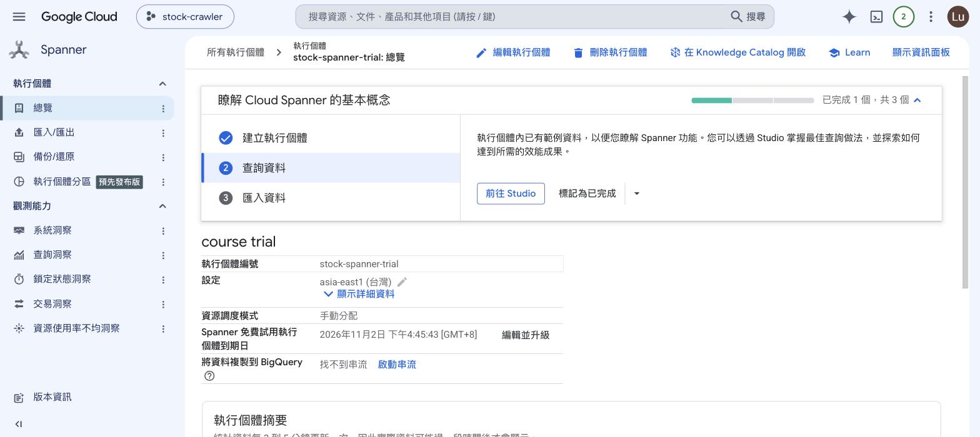Open the Lu account avatar
The image size is (980, 437).
[958, 17]
